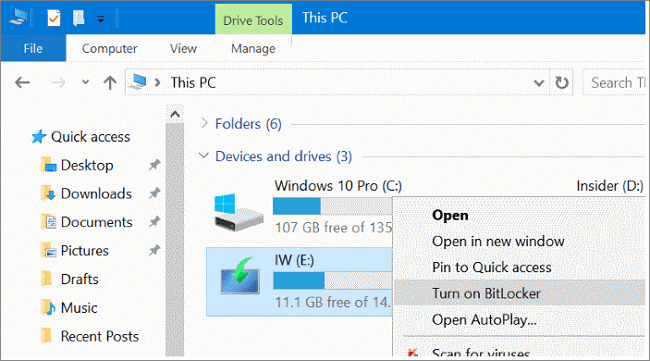Open the Downloads folder in Quick access
The image size is (650, 361).
96,194
